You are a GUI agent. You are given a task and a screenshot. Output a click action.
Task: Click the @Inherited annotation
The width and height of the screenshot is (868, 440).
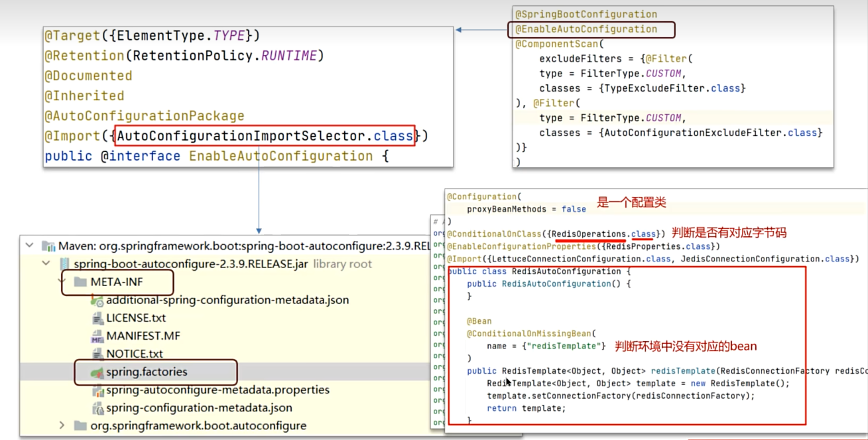click(84, 96)
